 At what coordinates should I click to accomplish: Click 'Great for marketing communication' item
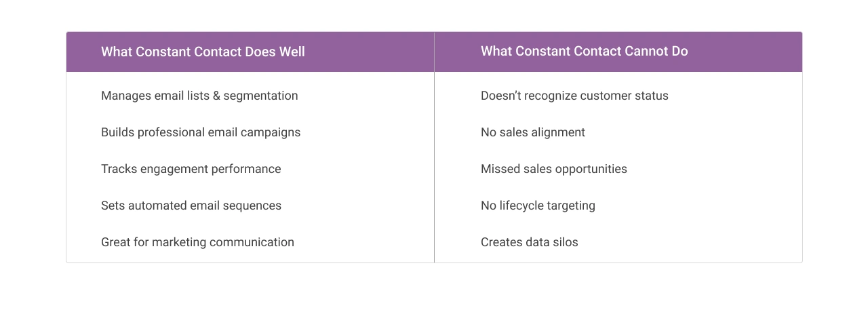tap(197, 242)
